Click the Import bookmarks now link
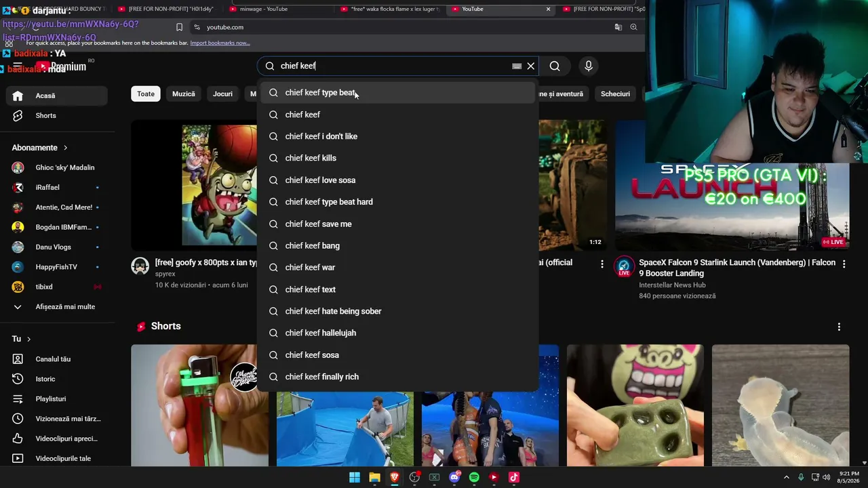This screenshot has width=868, height=488. tap(220, 43)
